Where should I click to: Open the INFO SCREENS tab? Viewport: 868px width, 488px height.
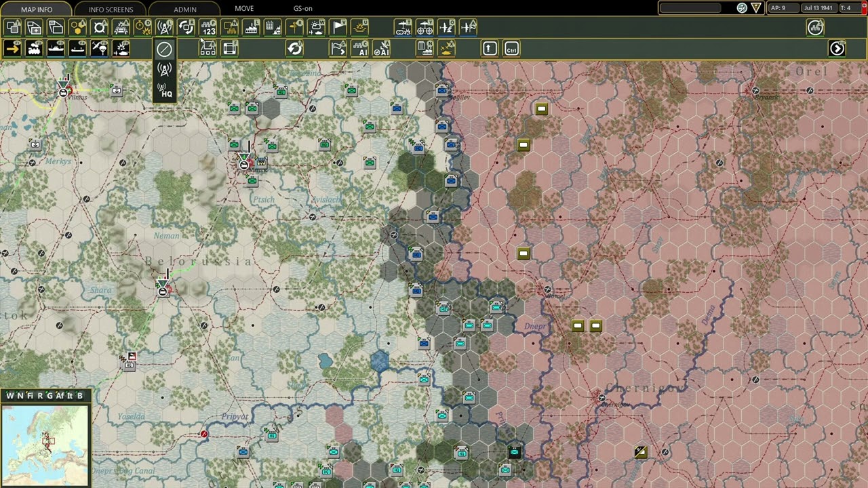pos(111,9)
